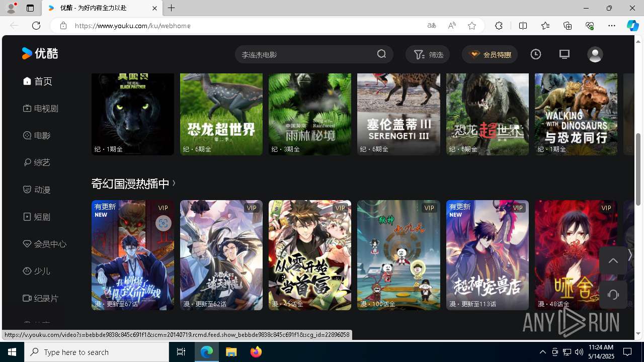Select 电视剧 in the sidebar

(41, 109)
